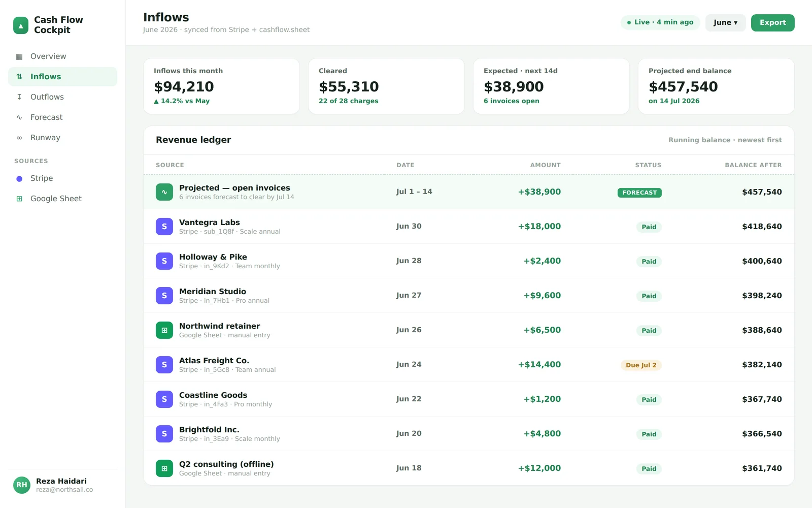Click the +$18,000 amount
Screen dimensions: 812x508
(x=539, y=227)
